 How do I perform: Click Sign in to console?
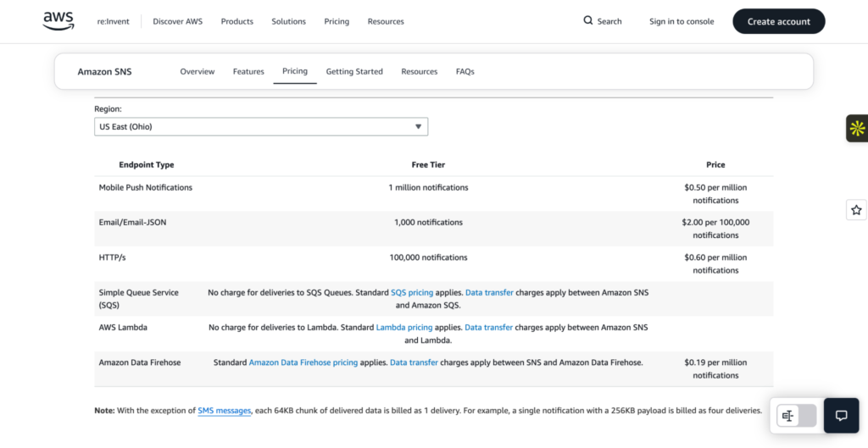pyautogui.click(x=682, y=21)
